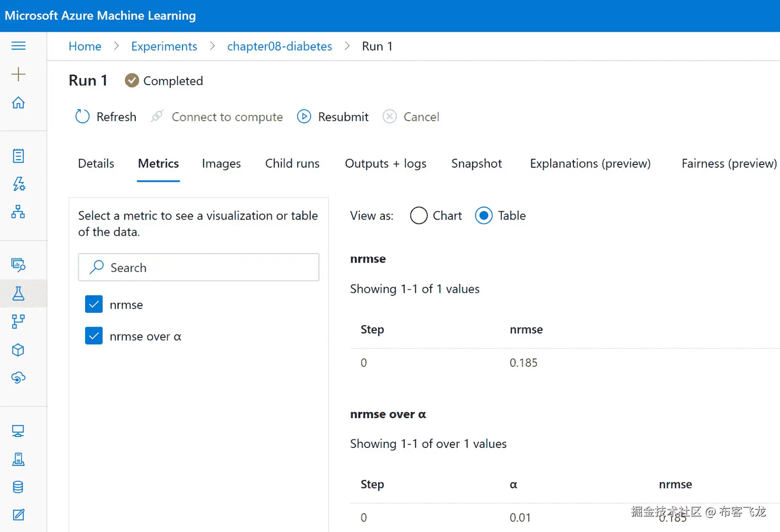Uncheck the nrmse over α checkbox
The width and height of the screenshot is (780, 532).
coord(94,336)
